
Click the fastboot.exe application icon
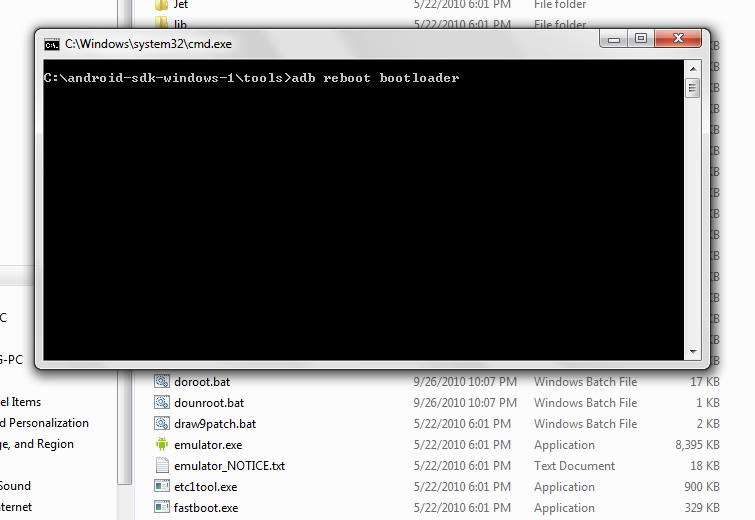(x=162, y=507)
